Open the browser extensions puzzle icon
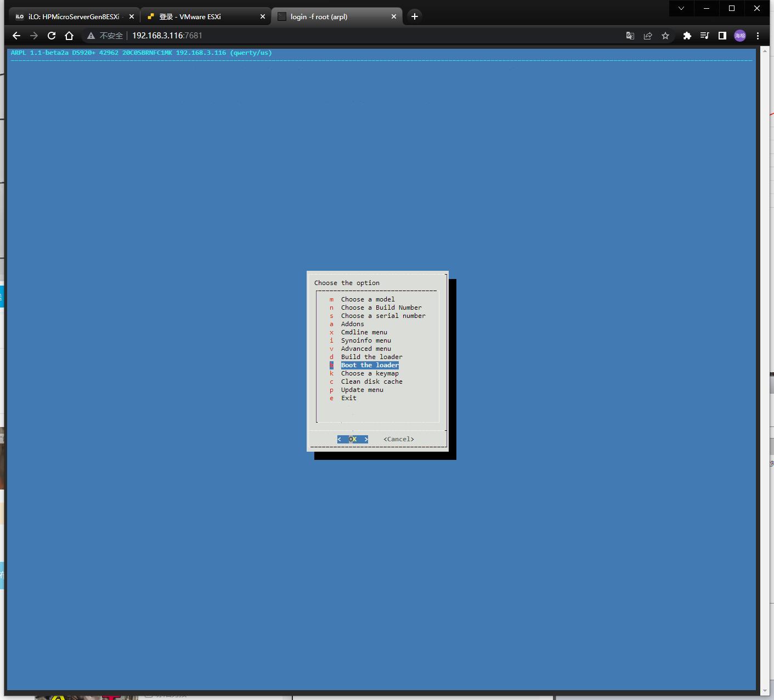Screen dimensions: 774x700 (687, 36)
